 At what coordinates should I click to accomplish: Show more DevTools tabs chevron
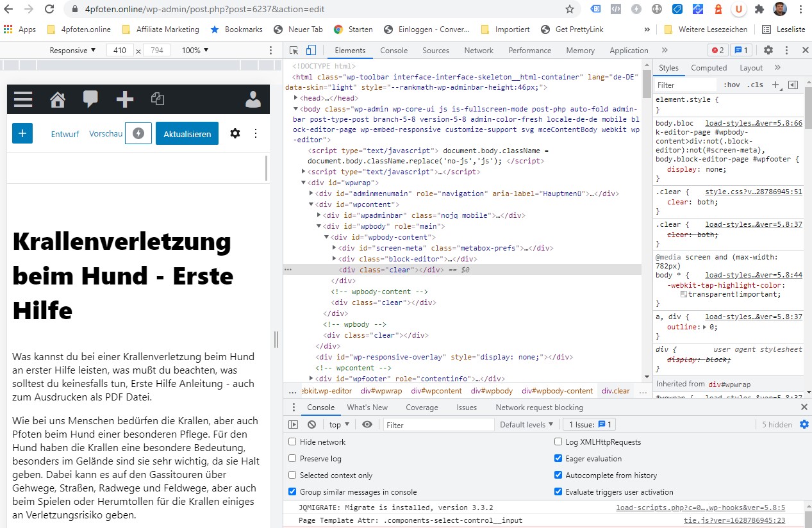coord(665,51)
